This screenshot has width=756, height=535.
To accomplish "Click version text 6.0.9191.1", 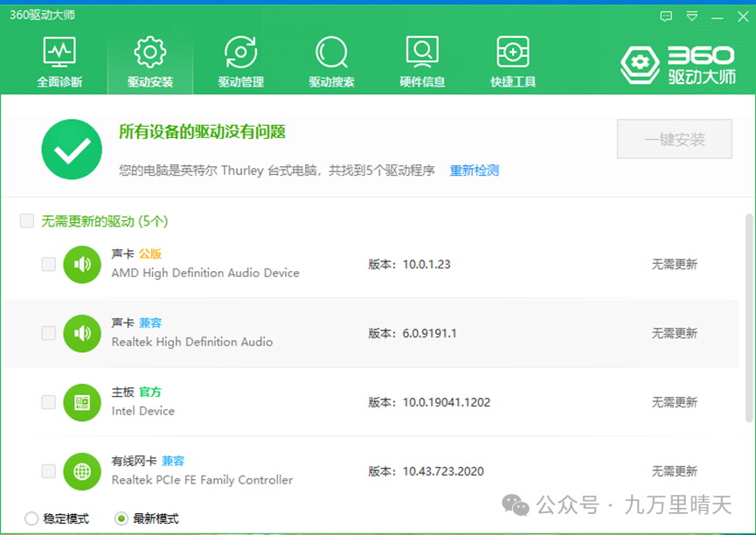I will click(430, 333).
